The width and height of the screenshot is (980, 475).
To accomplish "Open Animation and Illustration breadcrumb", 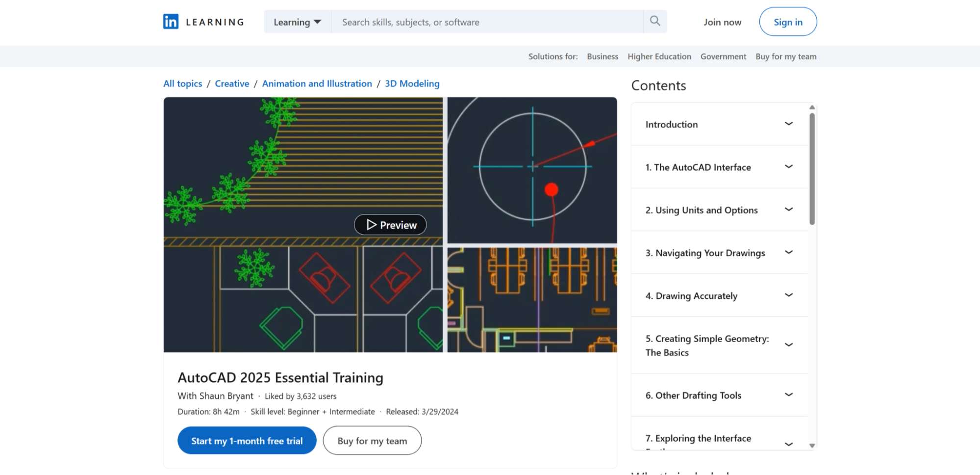I will pos(317,83).
